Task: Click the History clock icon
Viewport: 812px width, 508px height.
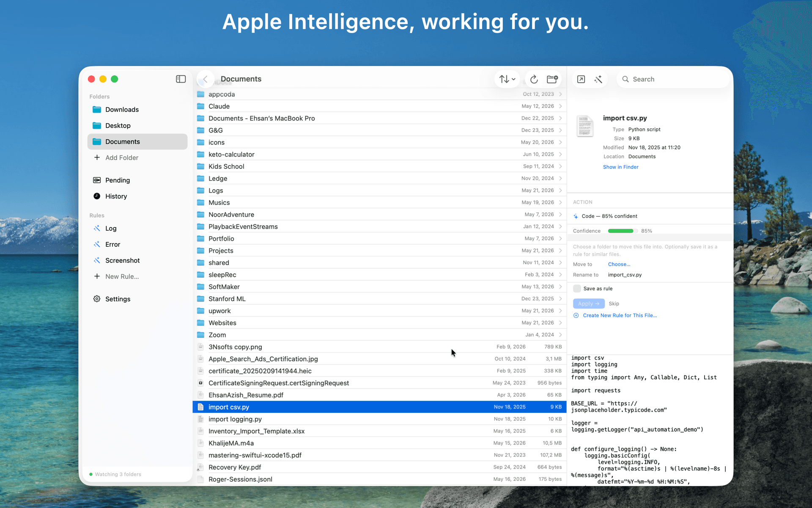Action: [x=97, y=196]
